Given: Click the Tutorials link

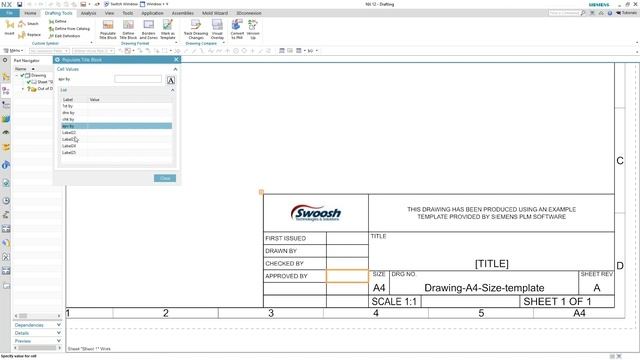Looking at the screenshot, I should 627,13.
